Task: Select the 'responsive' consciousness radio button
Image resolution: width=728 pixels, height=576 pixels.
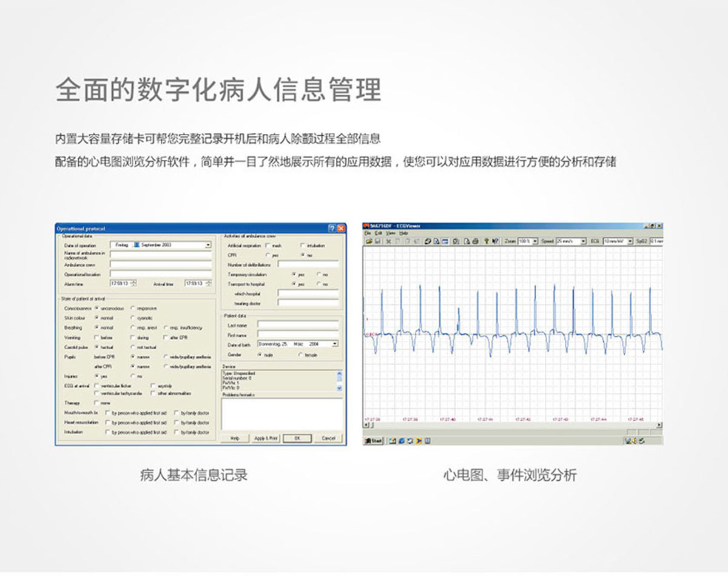Action: (x=133, y=309)
